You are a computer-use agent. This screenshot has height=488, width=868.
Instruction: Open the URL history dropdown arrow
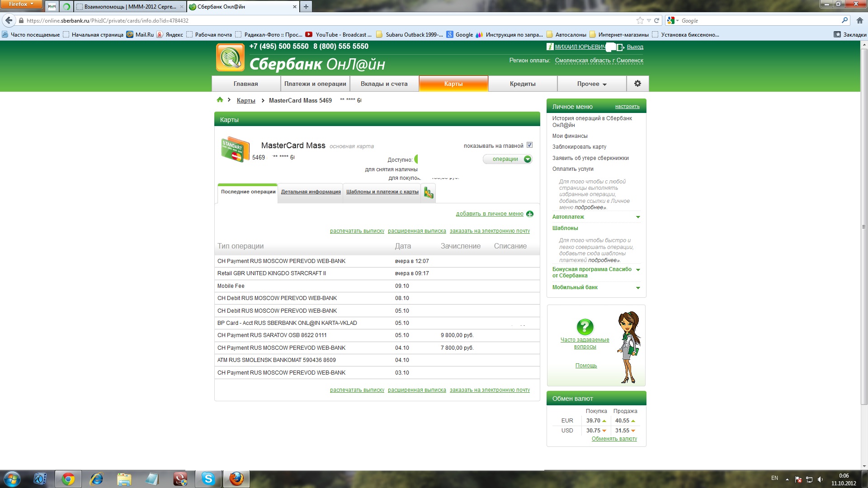[x=649, y=20]
